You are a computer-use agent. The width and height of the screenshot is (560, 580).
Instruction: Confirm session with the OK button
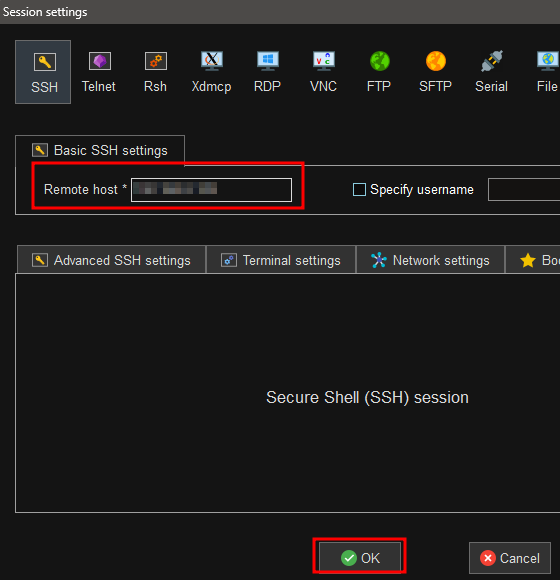coord(360,558)
